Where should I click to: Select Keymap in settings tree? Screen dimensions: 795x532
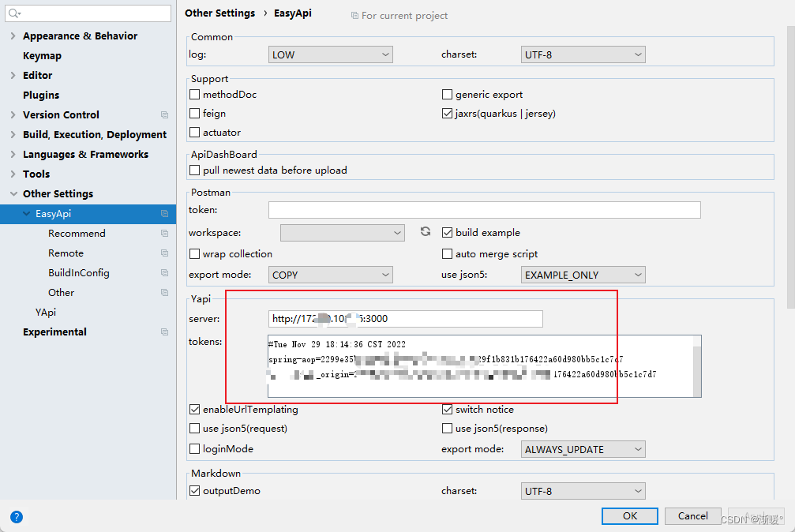tap(42, 56)
